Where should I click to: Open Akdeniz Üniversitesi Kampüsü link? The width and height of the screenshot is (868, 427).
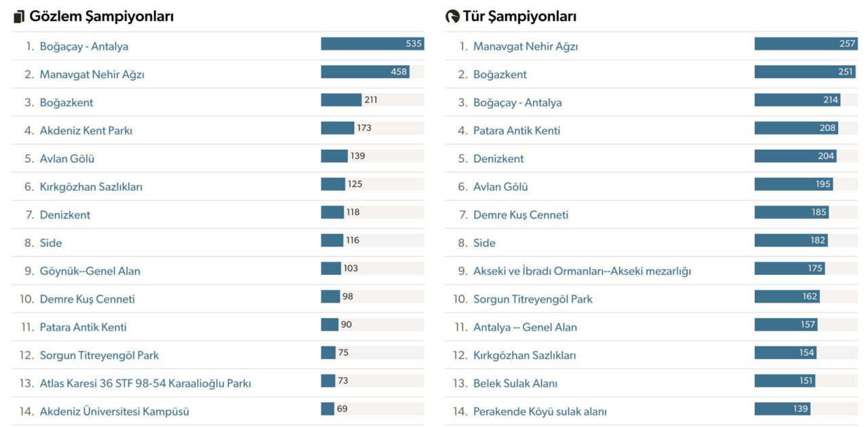(x=115, y=411)
